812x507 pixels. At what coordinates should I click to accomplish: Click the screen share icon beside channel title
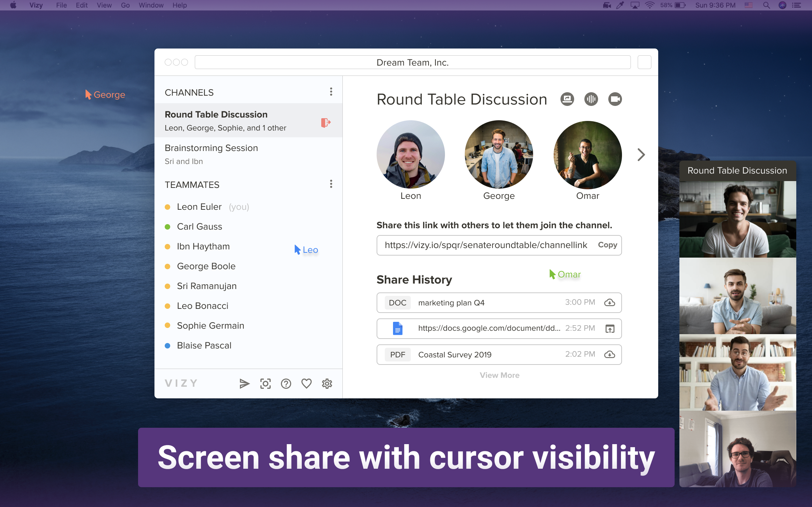pyautogui.click(x=567, y=99)
